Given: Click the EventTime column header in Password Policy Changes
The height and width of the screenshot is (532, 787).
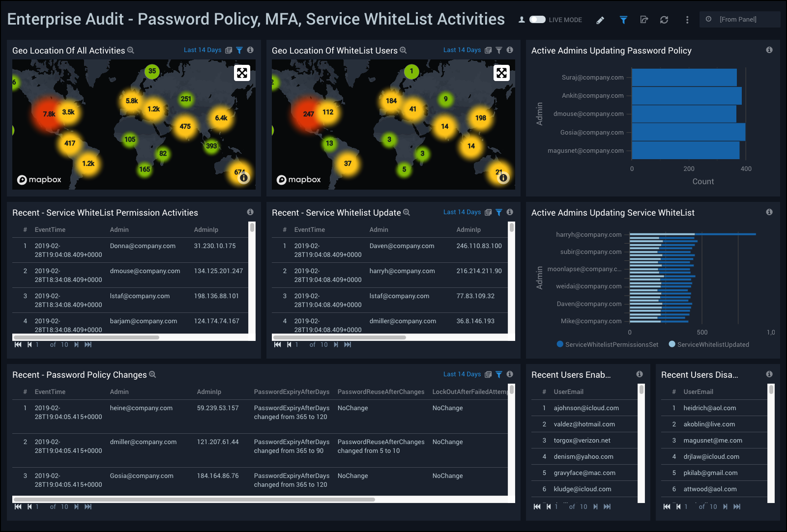Looking at the screenshot, I should pyautogui.click(x=50, y=392).
